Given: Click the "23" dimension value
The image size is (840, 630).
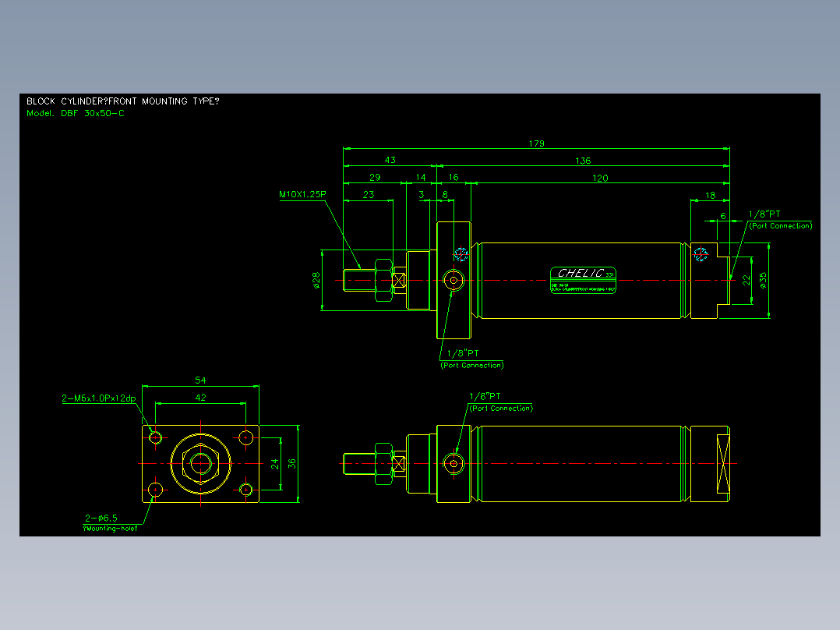Looking at the screenshot, I should [x=369, y=194].
